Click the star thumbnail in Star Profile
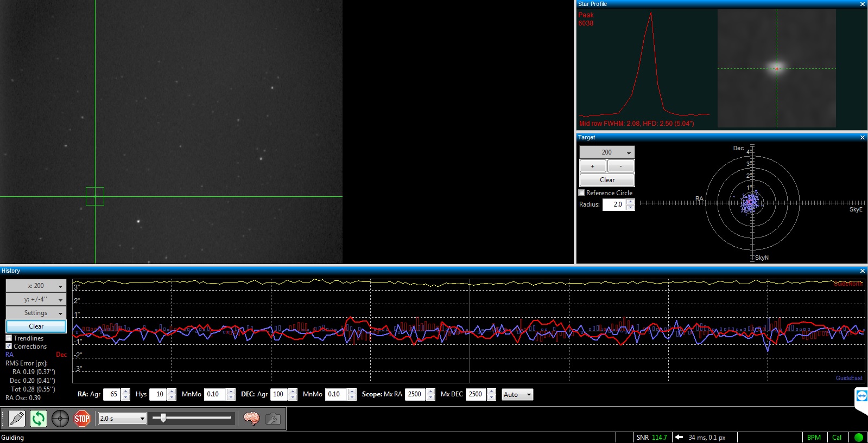The height and width of the screenshot is (443, 868). [x=777, y=68]
